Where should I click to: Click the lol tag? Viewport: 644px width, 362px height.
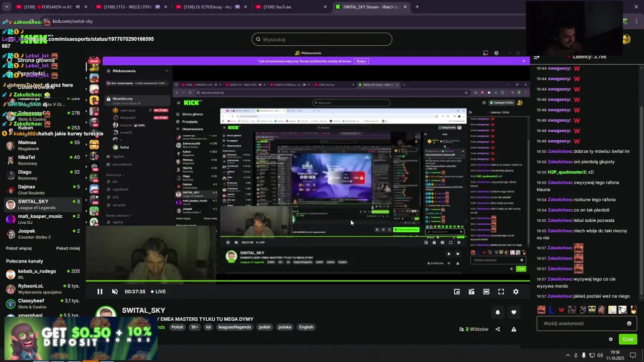point(208,327)
